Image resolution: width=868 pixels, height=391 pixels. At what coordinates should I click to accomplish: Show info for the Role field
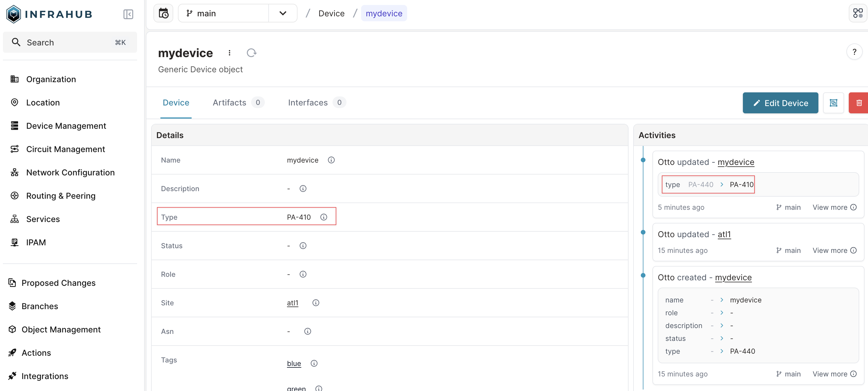click(x=303, y=274)
